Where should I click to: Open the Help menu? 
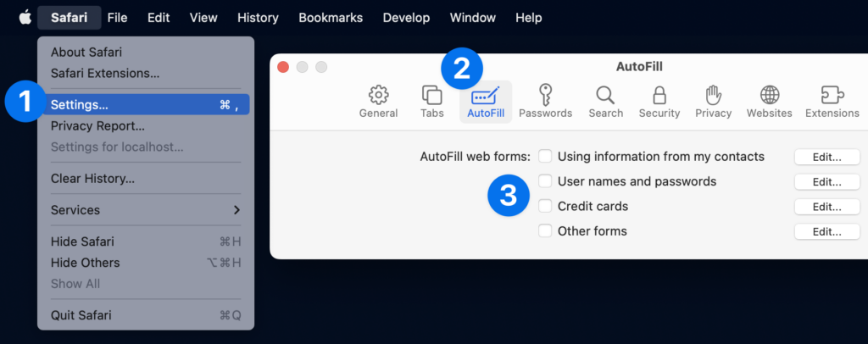pyautogui.click(x=529, y=18)
